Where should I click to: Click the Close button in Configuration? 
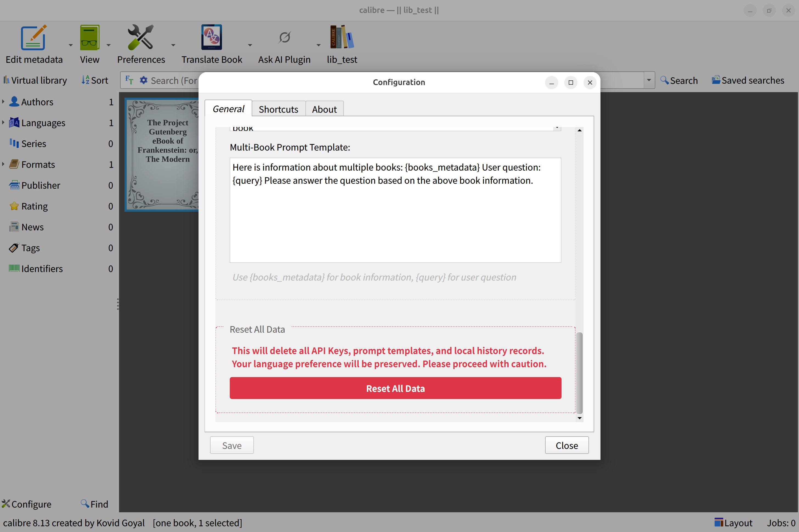click(x=566, y=445)
